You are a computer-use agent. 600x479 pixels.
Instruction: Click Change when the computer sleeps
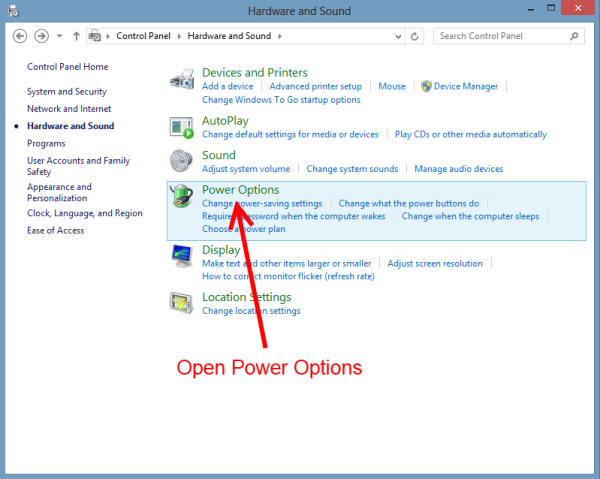click(x=470, y=216)
